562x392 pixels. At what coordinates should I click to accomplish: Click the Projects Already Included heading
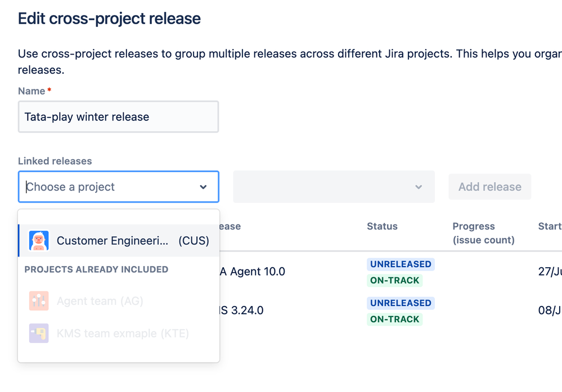tap(96, 269)
